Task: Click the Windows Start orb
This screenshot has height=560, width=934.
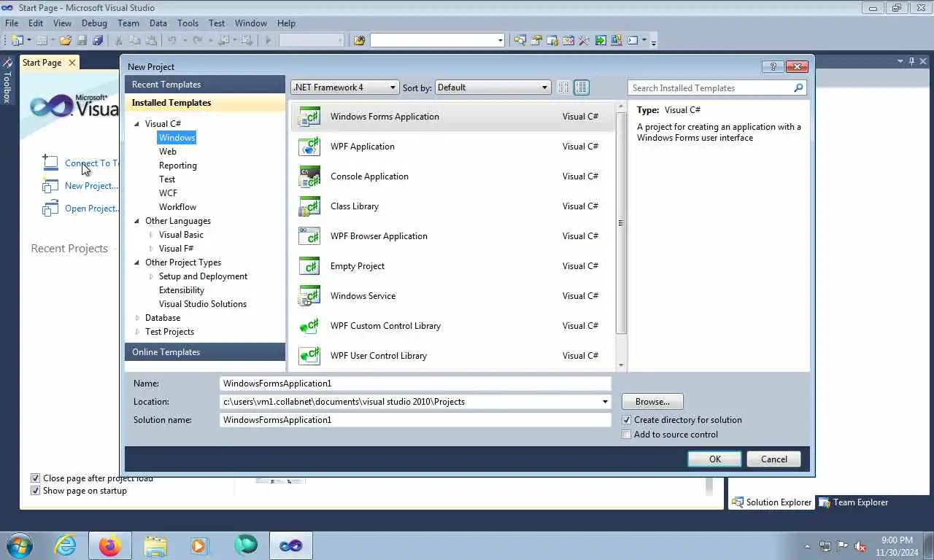Action: 20,545
